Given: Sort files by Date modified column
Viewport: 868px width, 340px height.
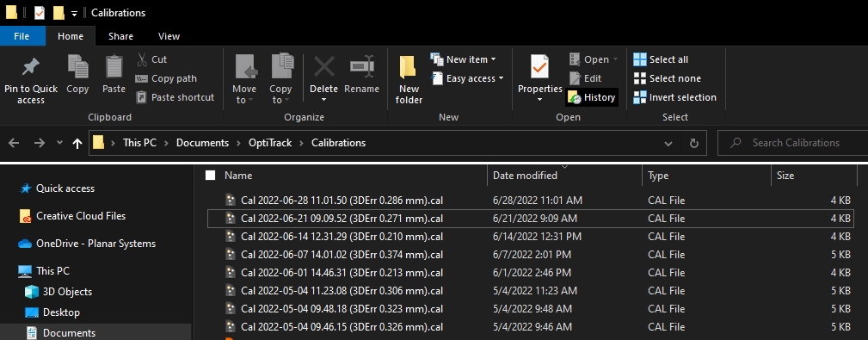Looking at the screenshot, I should point(525,176).
